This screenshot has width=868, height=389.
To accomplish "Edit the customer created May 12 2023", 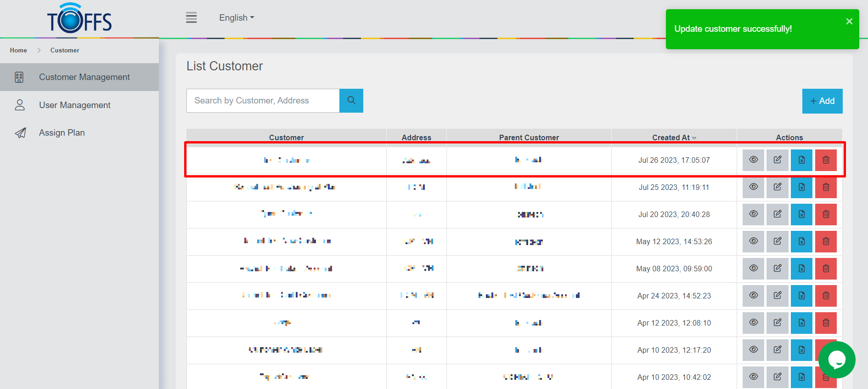I will coord(777,241).
